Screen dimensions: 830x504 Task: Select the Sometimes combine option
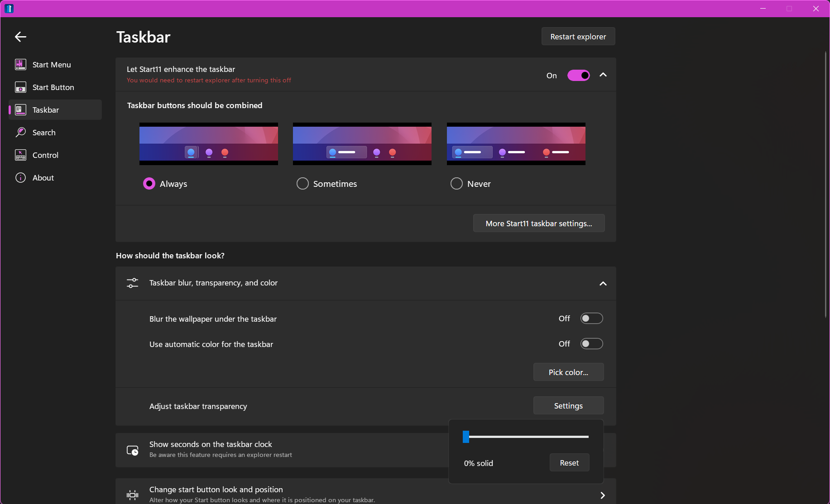point(302,184)
